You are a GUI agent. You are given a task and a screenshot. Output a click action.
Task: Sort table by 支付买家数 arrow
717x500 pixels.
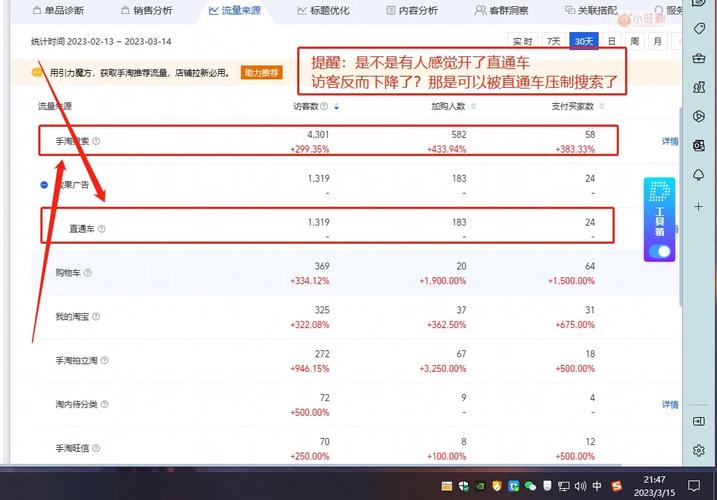coord(602,106)
